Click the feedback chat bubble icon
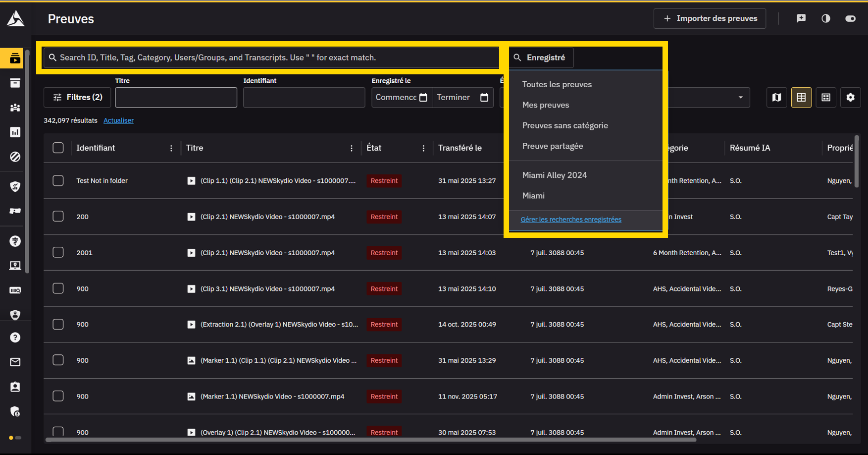 pyautogui.click(x=801, y=18)
